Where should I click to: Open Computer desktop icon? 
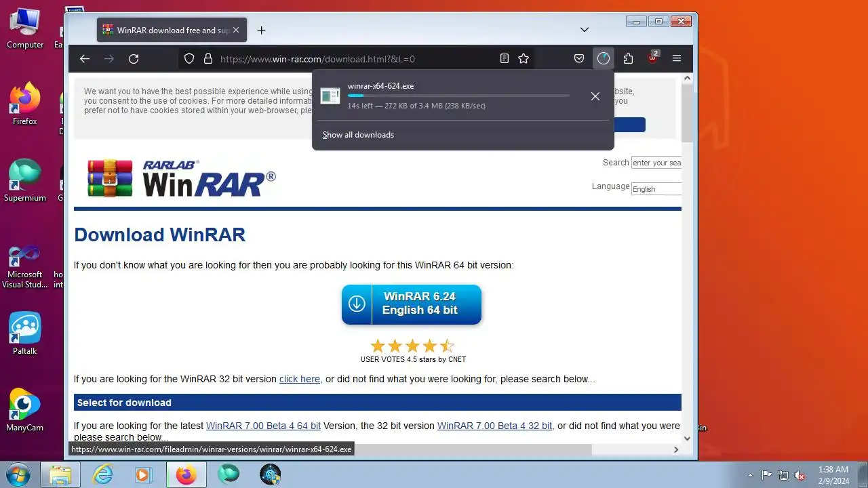(25, 28)
